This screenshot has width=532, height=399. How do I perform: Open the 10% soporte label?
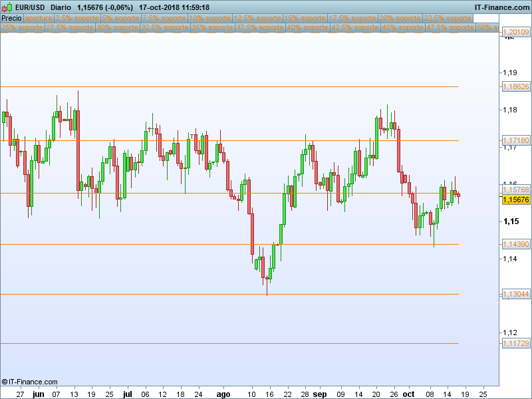(x=210, y=18)
